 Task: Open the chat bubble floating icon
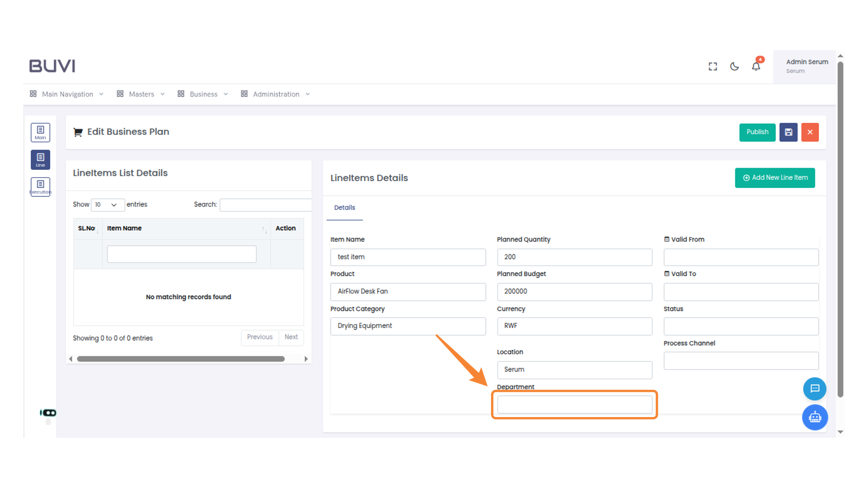click(x=815, y=389)
